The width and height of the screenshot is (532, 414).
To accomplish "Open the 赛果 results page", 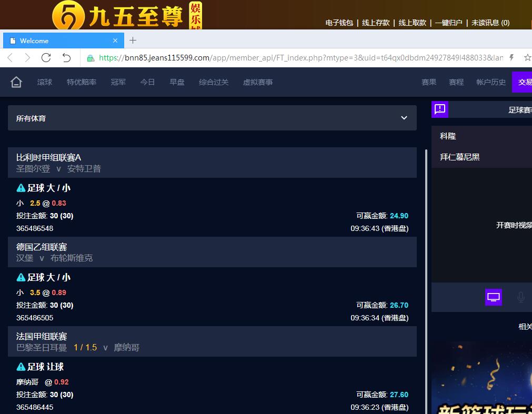I will (x=429, y=82).
